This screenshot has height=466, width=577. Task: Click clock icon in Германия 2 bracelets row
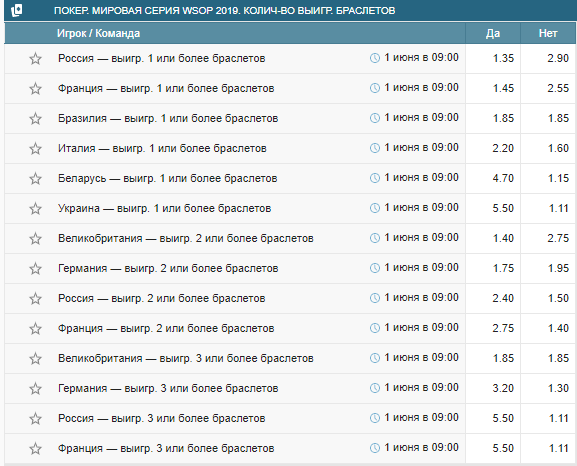click(x=375, y=268)
